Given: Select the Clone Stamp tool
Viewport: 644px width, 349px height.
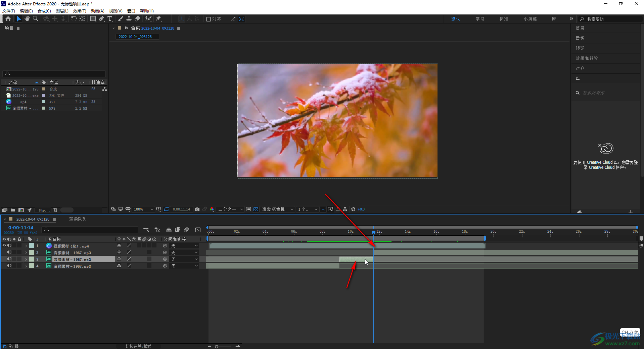Looking at the screenshot, I should 129,19.
